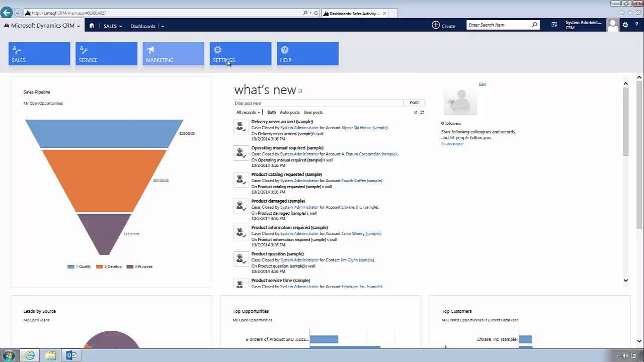Open the All records filter dropdown
The image size is (644, 362).
[x=248, y=112]
